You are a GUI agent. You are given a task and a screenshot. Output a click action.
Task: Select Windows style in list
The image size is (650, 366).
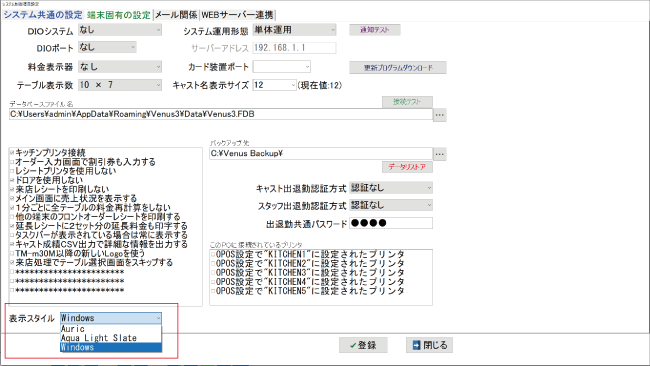pyautogui.click(x=111, y=347)
